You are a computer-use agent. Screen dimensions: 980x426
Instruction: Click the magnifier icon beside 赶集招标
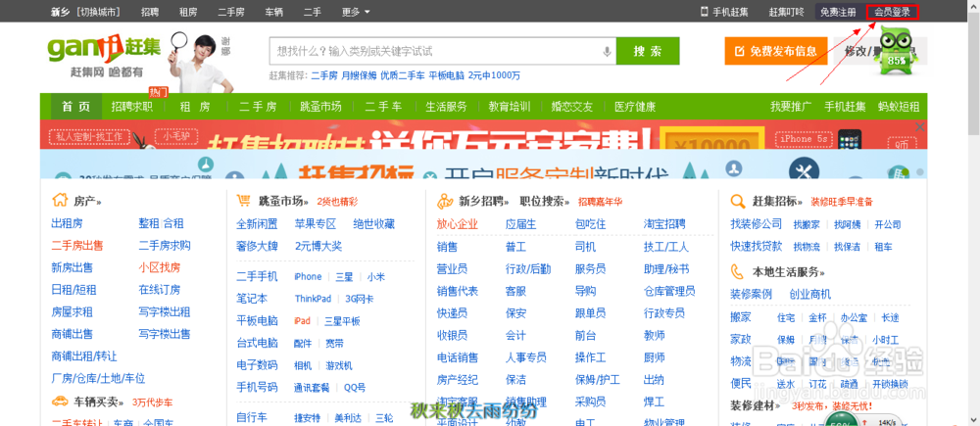[738, 201]
